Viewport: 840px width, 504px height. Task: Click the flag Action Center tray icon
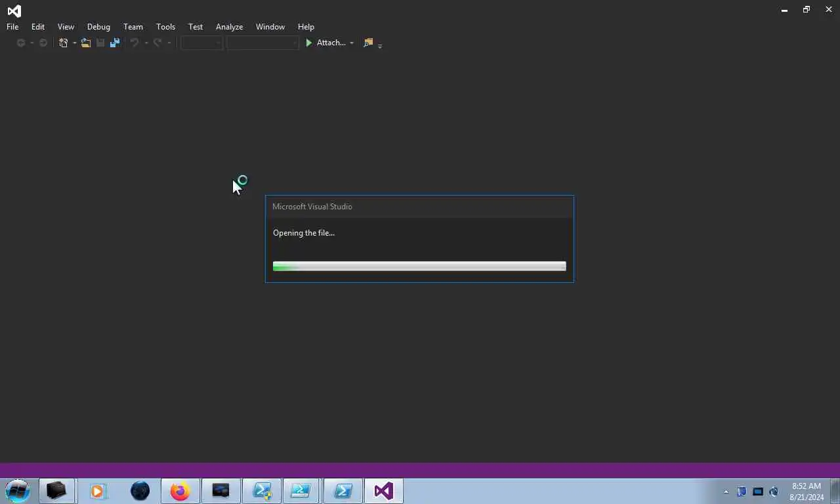[742, 492]
